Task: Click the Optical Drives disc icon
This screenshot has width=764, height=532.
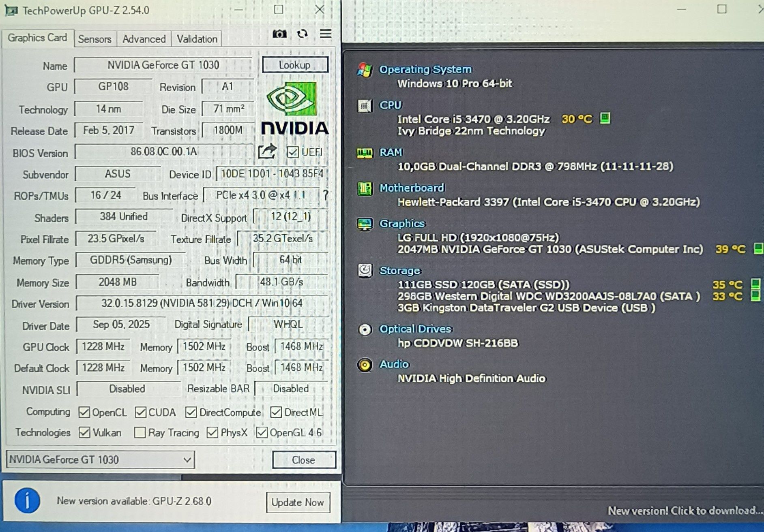Action: [x=365, y=329]
